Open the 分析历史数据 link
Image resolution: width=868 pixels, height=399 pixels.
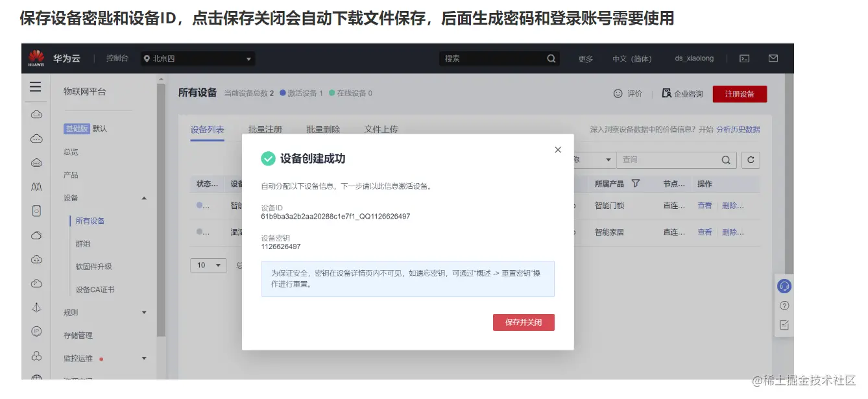coord(738,130)
